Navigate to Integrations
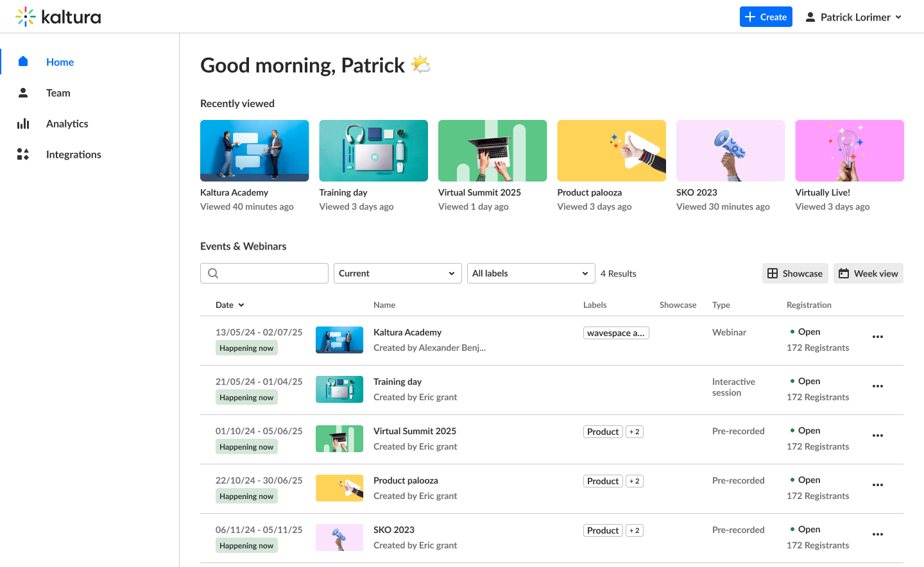The image size is (924, 567). 90,154
